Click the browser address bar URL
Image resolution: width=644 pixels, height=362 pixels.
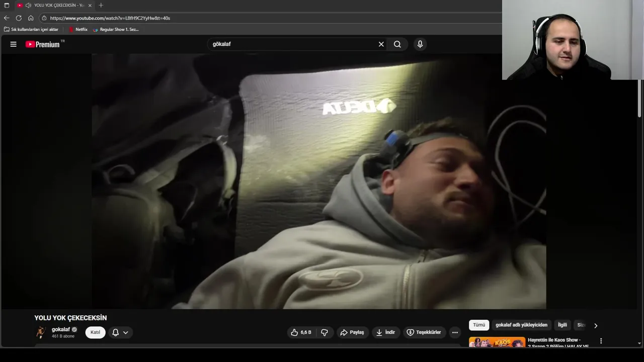coord(110,18)
